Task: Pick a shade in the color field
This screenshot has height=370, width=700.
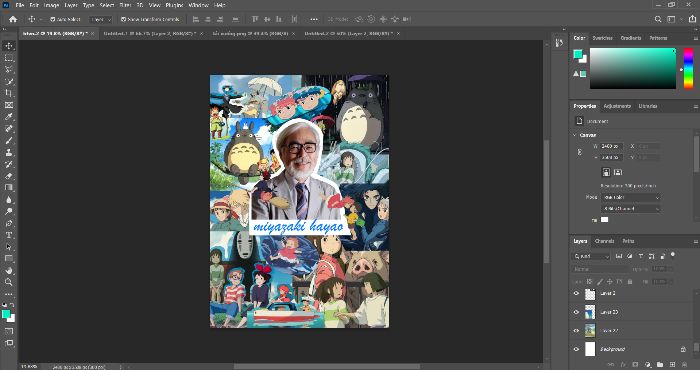Action: coord(633,68)
